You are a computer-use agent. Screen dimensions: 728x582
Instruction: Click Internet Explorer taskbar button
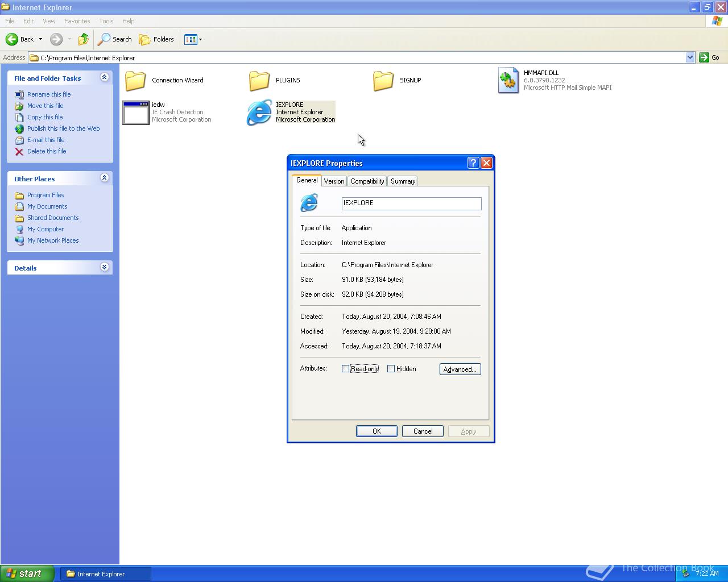tap(106, 574)
